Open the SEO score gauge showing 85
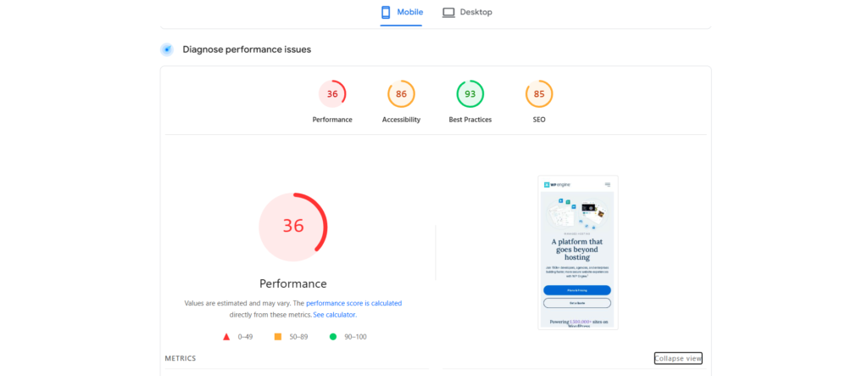Viewport: 868px width, 376px height. [539, 94]
